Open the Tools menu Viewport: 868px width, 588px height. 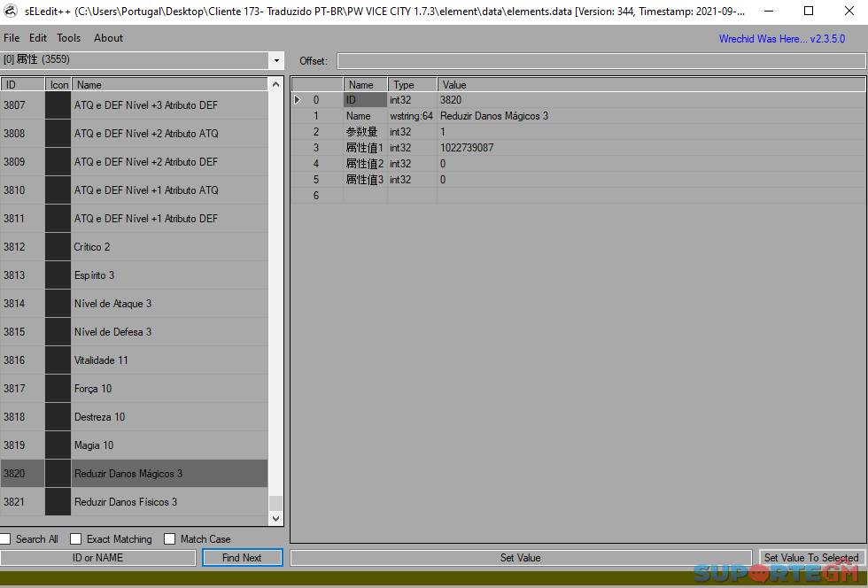(69, 38)
